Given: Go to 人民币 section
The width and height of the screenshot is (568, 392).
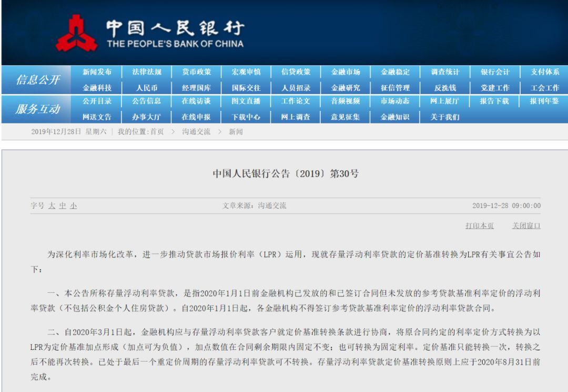Looking at the screenshot, I should 147,88.
